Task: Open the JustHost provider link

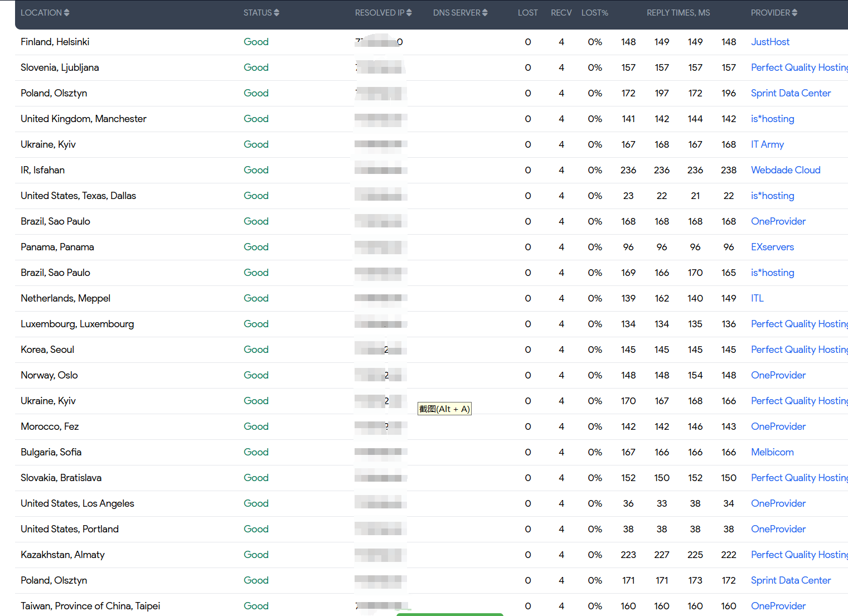Action: 770,42
